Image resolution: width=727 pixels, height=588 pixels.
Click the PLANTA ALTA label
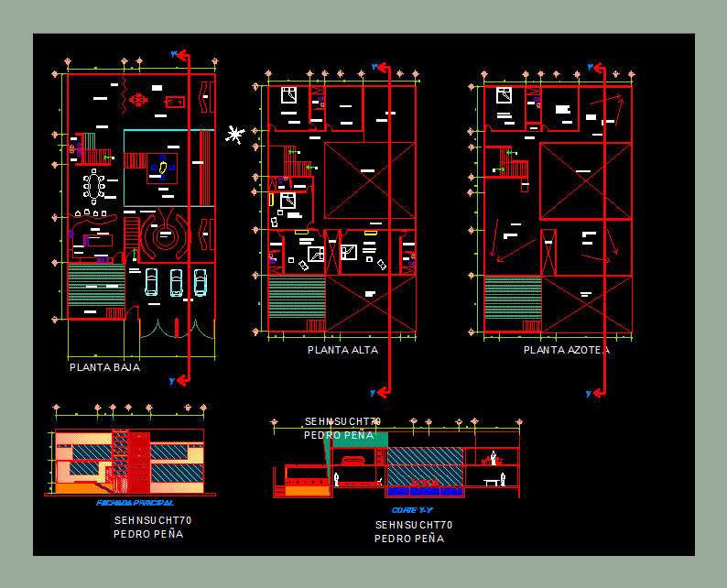click(x=342, y=350)
